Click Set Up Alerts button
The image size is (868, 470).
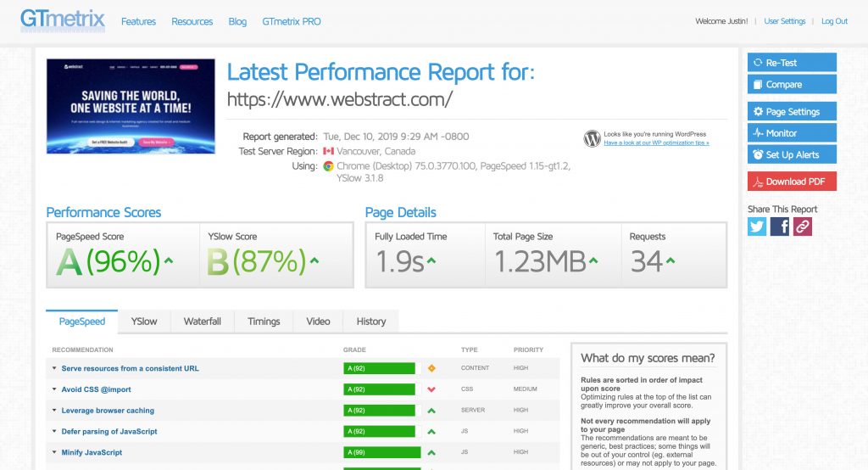[x=792, y=154]
